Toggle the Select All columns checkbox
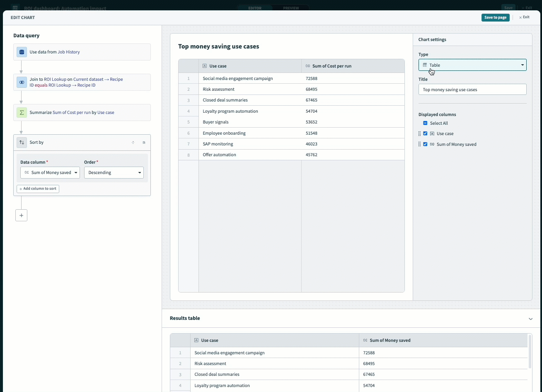Image resolution: width=542 pixels, height=392 pixels. pyautogui.click(x=425, y=123)
